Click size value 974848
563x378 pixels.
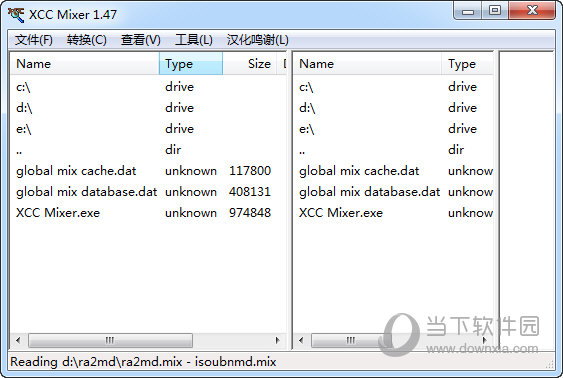(250, 213)
